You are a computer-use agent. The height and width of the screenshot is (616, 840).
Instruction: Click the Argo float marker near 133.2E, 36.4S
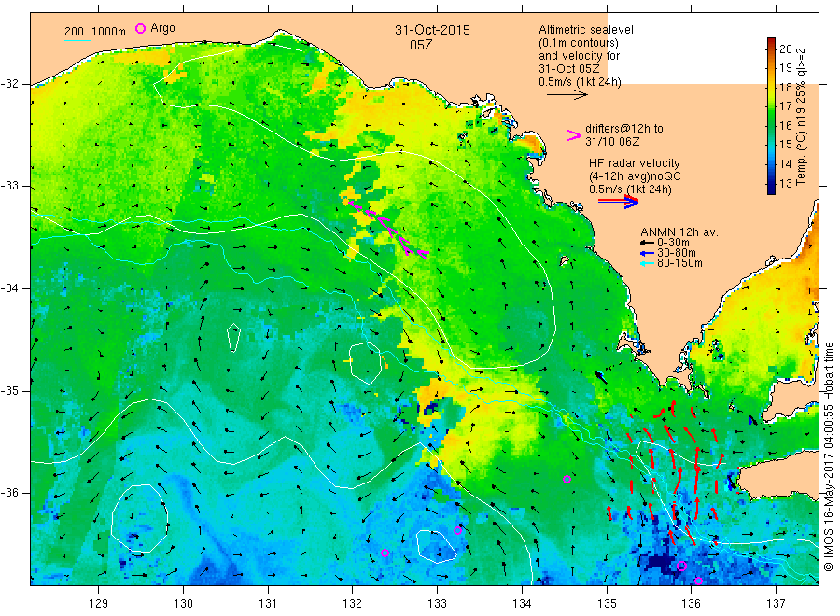pos(457,531)
